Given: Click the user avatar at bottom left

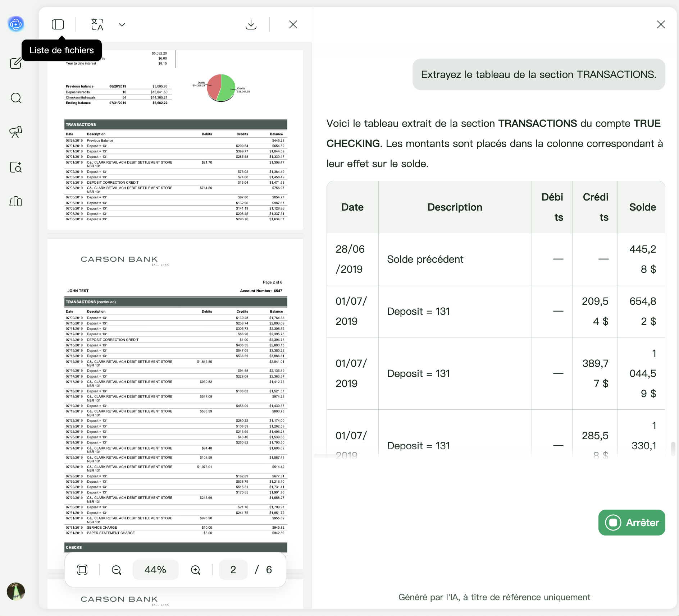Looking at the screenshot, I should coord(16,592).
